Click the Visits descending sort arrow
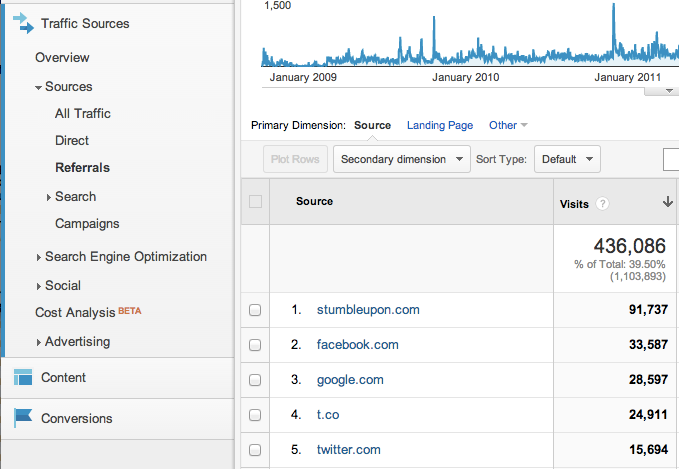The height and width of the screenshot is (469, 679). point(667,201)
